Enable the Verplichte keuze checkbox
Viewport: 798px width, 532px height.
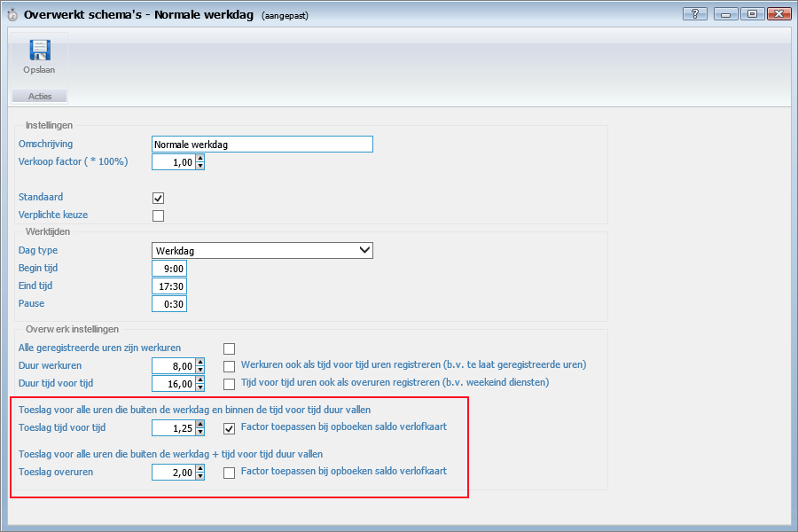(159, 215)
